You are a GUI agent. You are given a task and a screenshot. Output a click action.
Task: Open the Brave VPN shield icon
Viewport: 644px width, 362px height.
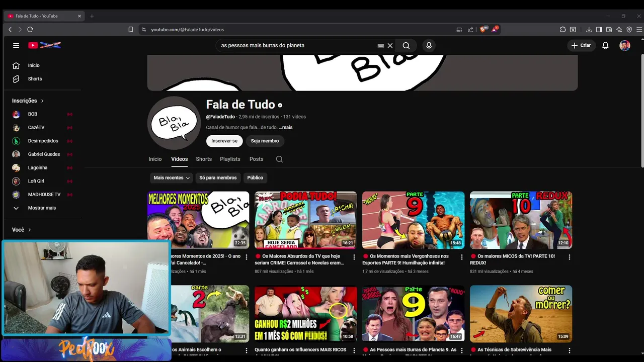[629, 30]
